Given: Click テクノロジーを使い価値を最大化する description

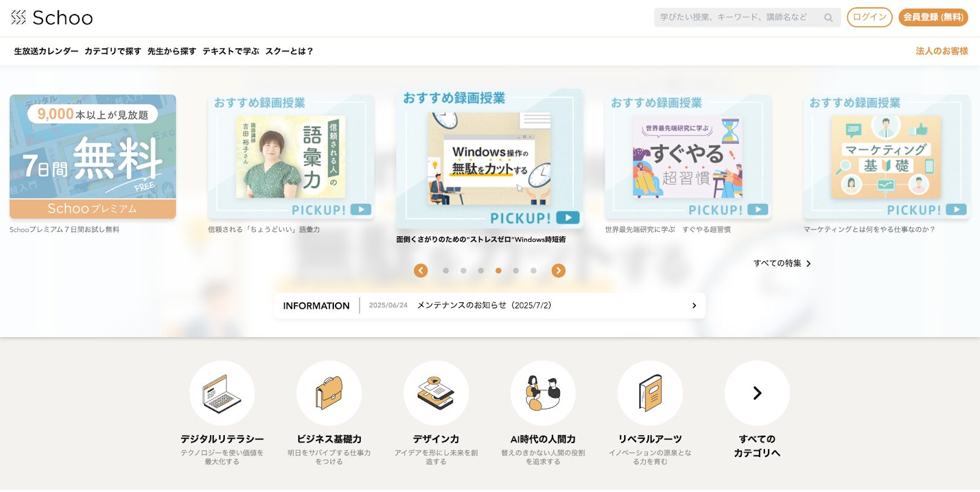Looking at the screenshot, I should click(x=222, y=457).
